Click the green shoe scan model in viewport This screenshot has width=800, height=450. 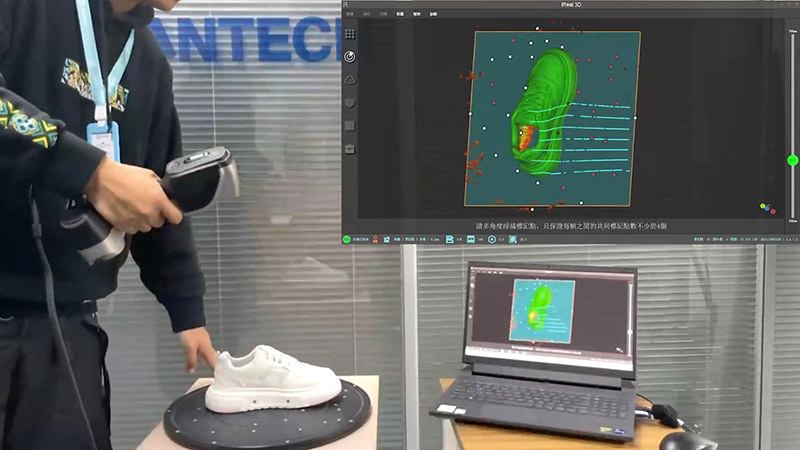click(x=543, y=112)
